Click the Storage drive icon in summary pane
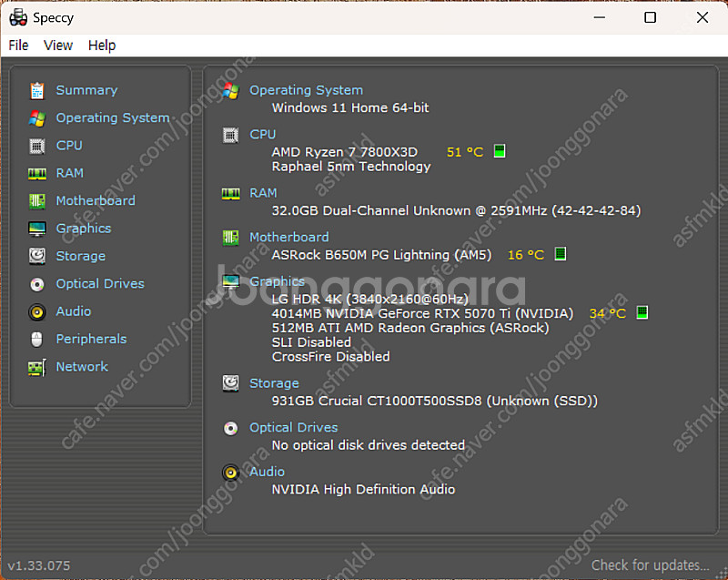 coord(231,383)
